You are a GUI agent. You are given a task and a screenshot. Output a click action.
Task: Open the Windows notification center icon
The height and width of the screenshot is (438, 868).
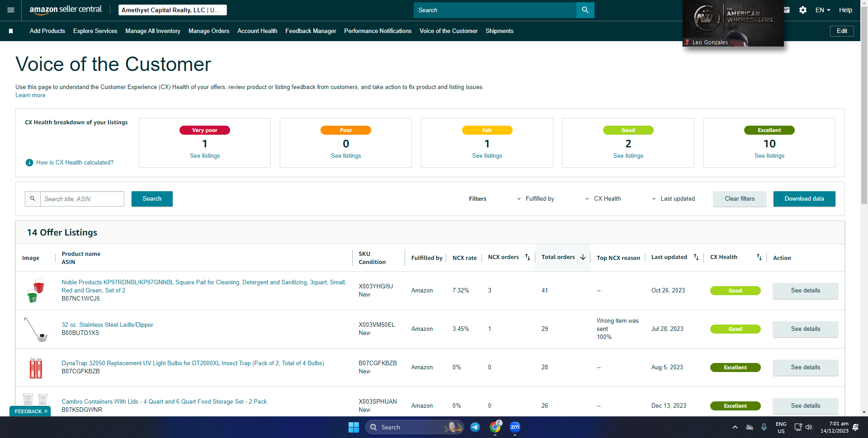pos(856,427)
